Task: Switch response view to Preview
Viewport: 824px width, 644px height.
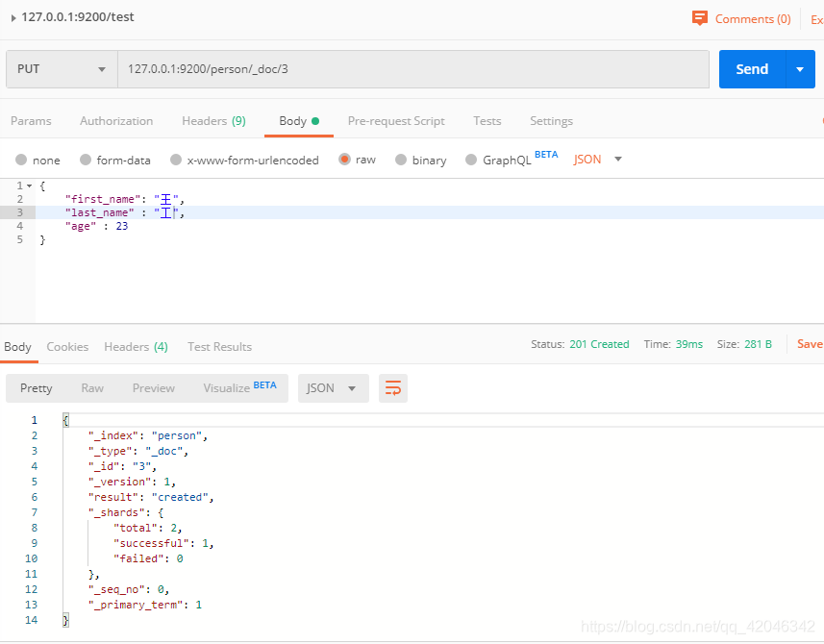Action: click(x=154, y=388)
